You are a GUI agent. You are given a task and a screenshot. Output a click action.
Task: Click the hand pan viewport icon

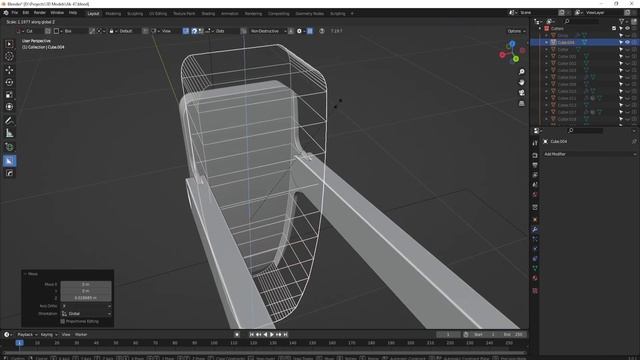click(522, 82)
